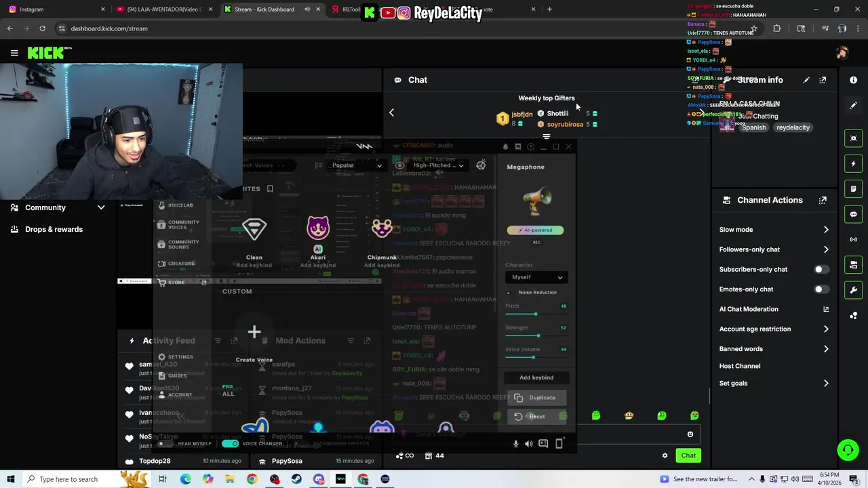Image resolution: width=868 pixels, height=488 pixels.
Task: Click the wrench icon in right sidebar
Action: pos(853,290)
